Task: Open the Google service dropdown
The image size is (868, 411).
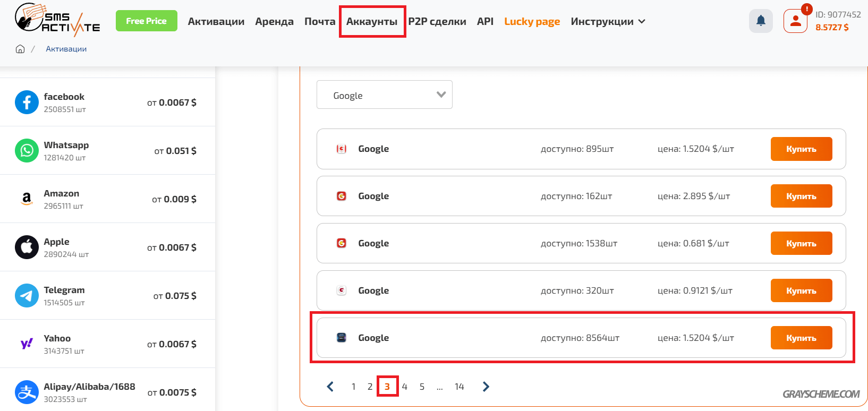Action: pos(384,95)
